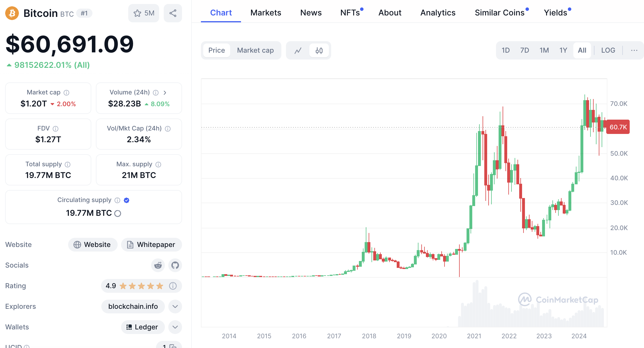644x348 pixels.
Task: Switch to Markets tab
Action: coord(266,13)
